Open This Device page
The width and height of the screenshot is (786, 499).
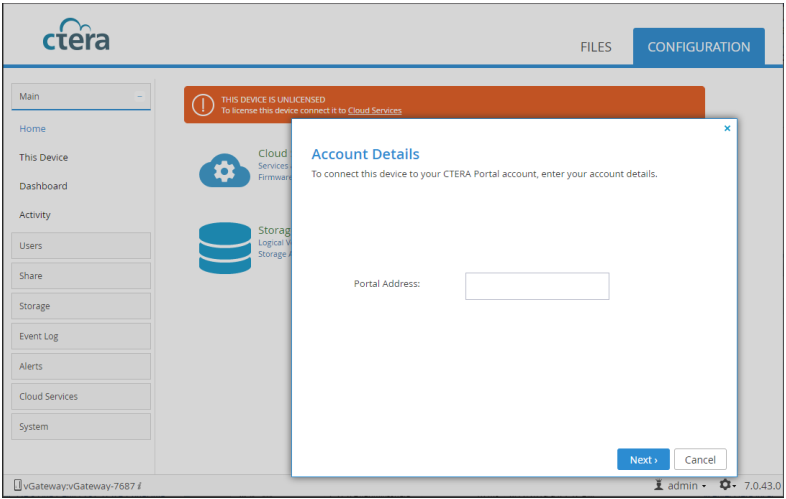click(44, 157)
